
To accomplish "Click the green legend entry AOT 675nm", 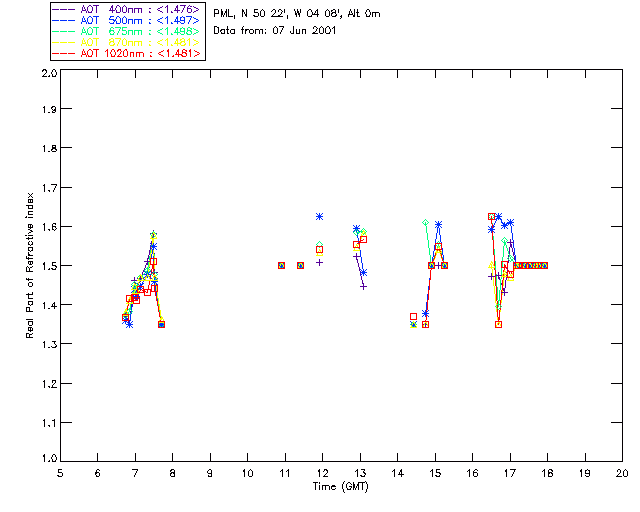I will click(x=127, y=31).
